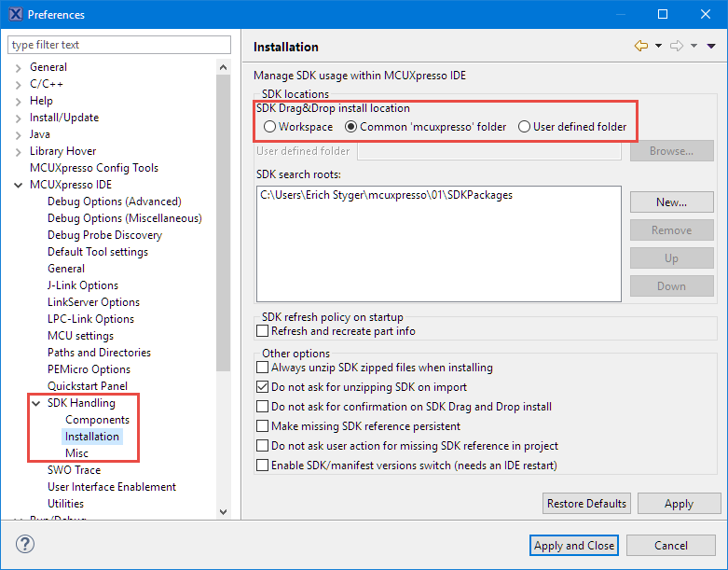The height and width of the screenshot is (570, 728).
Task: Select the Workspace radio button
Action: click(x=270, y=127)
